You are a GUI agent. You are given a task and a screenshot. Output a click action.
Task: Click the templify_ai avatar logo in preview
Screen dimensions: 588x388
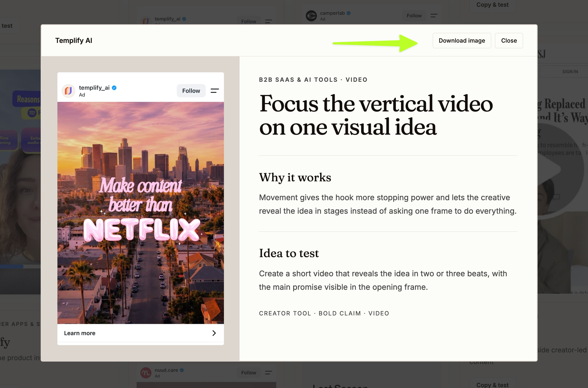pos(68,91)
